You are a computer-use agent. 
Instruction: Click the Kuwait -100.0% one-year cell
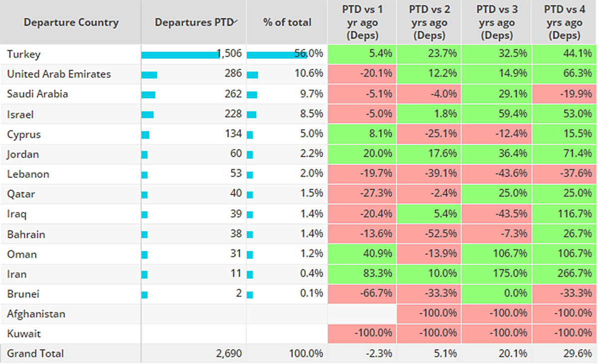coord(362,334)
